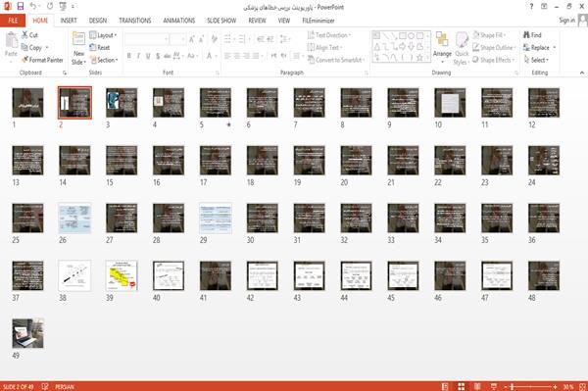Click the Redo icon in title bar
588x391 pixels.
(50, 7)
